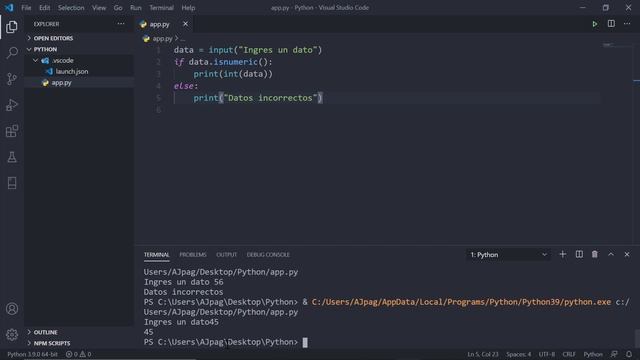This screenshot has height=360, width=640.
Task: Open the Edit menu
Action: point(44,7)
